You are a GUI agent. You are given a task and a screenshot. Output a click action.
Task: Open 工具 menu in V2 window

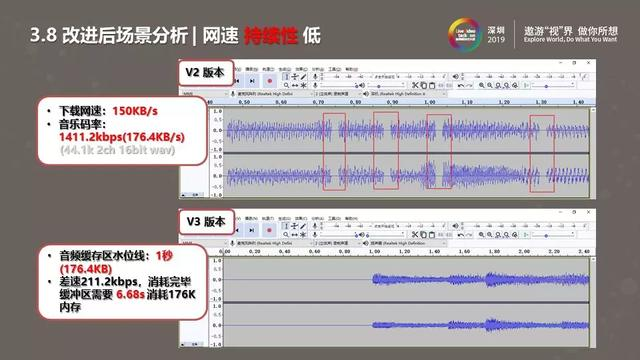coord(335,69)
